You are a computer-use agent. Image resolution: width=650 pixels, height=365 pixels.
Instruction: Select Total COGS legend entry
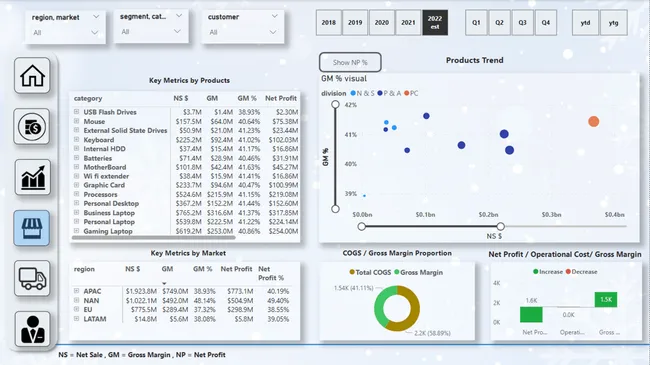pyautogui.click(x=370, y=273)
